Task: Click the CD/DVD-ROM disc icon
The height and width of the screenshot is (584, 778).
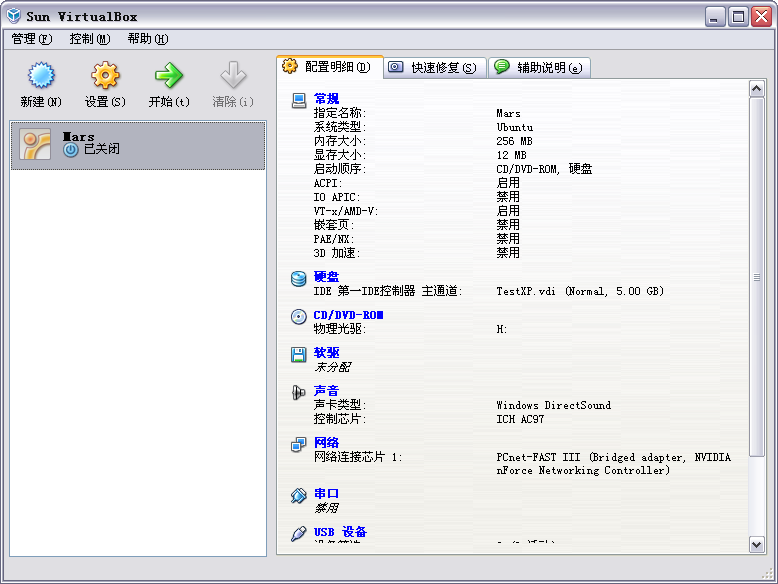Action: tap(298, 316)
